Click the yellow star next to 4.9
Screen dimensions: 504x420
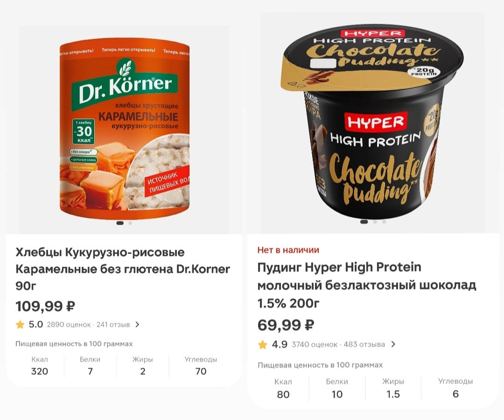click(263, 345)
